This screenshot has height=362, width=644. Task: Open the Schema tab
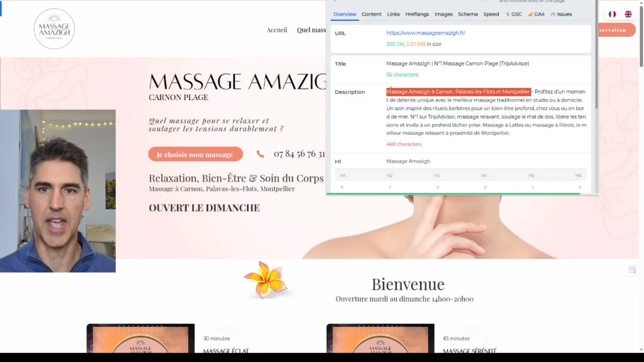click(468, 14)
